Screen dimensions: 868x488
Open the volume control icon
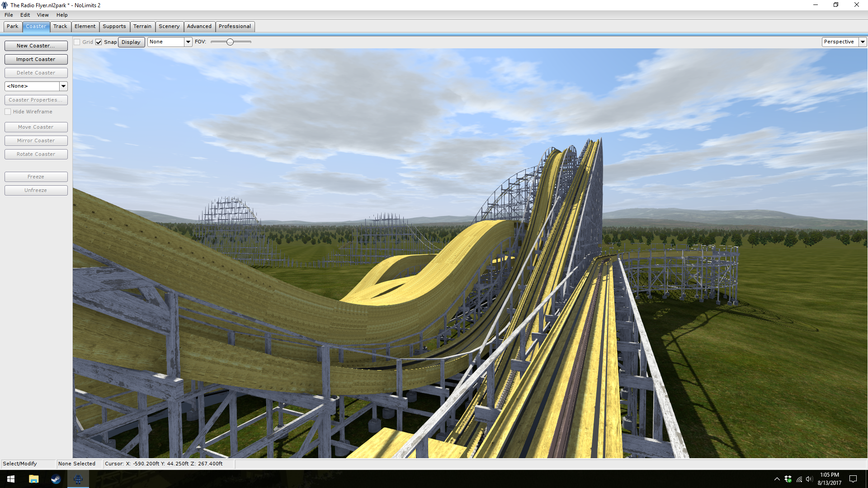pyautogui.click(x=809, y=479)
